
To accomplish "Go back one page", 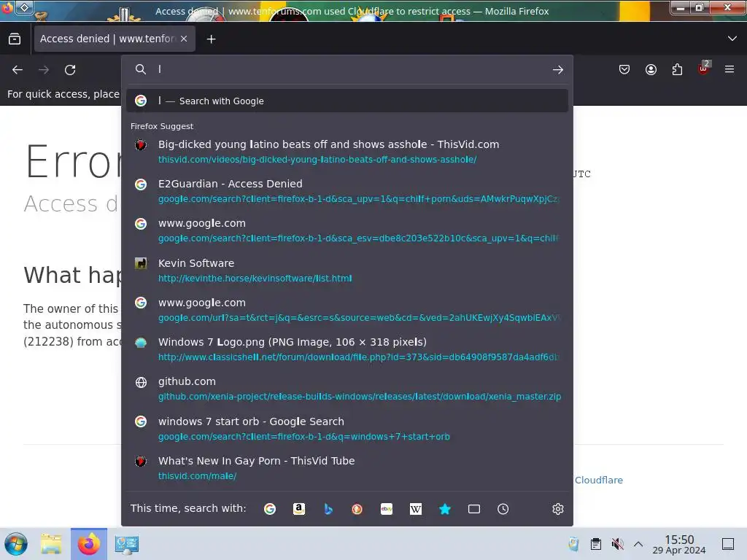I will [18, 70].
